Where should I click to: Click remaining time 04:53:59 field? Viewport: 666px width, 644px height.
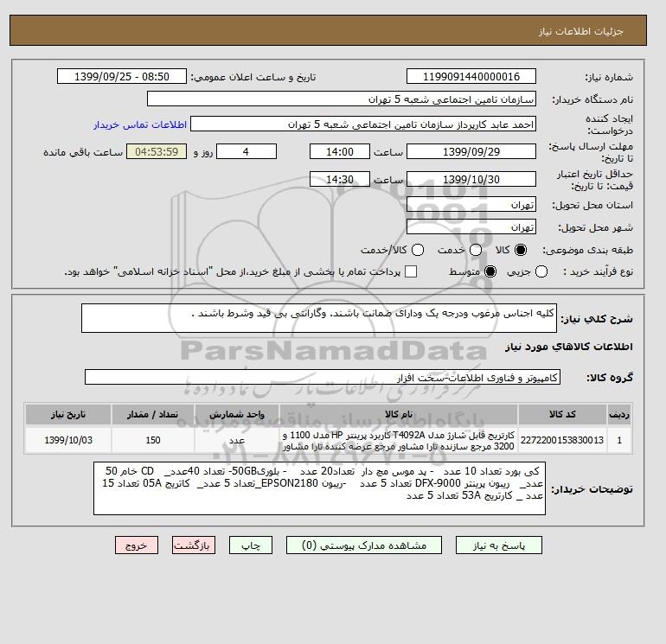157,151
